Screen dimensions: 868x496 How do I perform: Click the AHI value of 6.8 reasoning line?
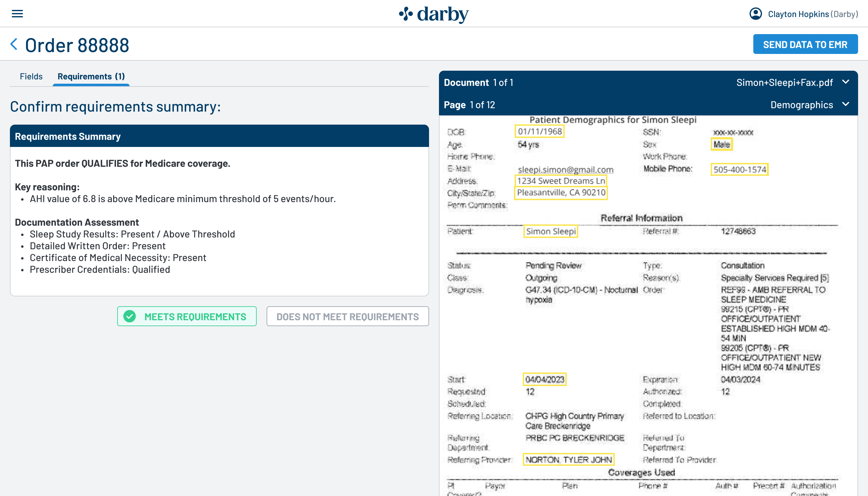click(x=183, y=199)
